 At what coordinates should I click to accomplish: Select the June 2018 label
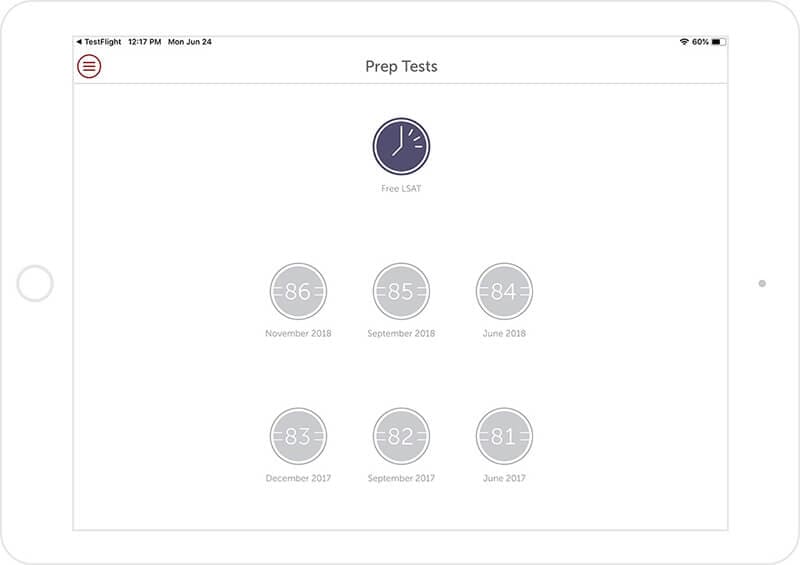point(504,333)
